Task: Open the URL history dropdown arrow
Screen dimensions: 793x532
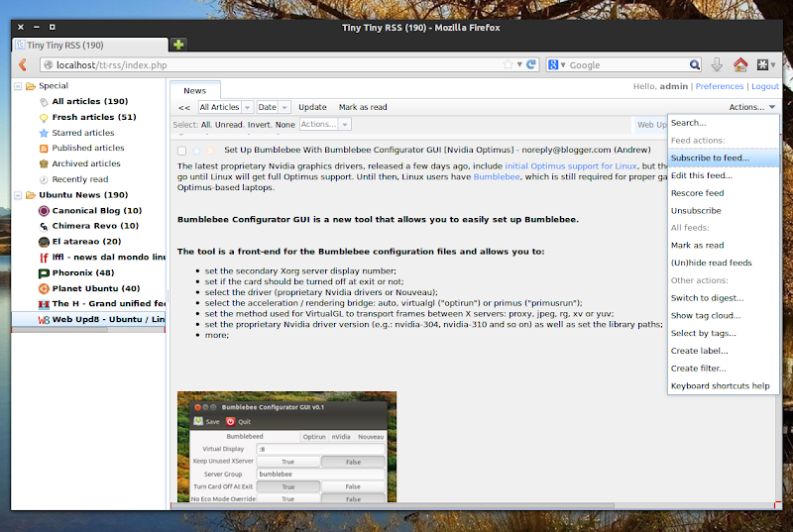Action: (519, 64)
